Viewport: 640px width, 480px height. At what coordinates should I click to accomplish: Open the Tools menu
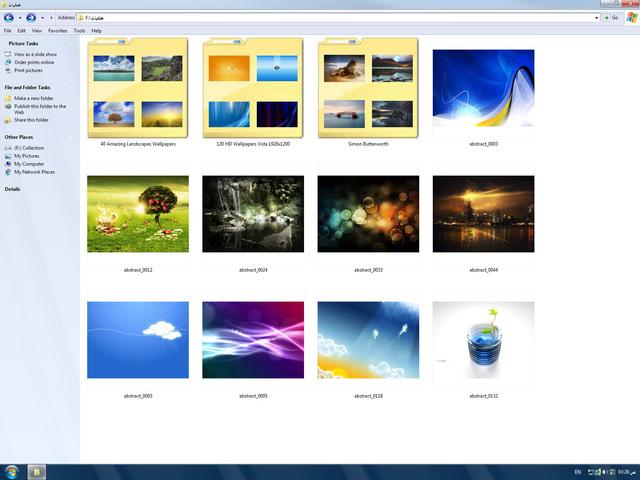point(79,31)
